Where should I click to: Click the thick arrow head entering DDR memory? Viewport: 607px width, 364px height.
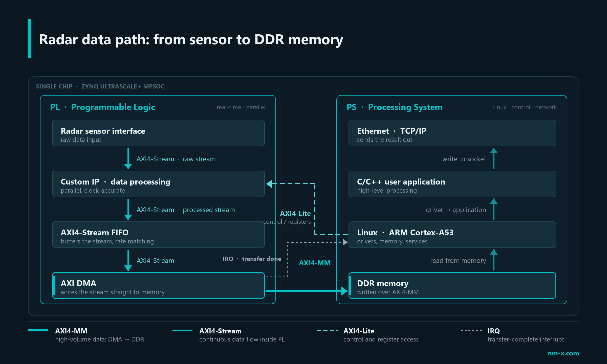(x=344, y=291)
